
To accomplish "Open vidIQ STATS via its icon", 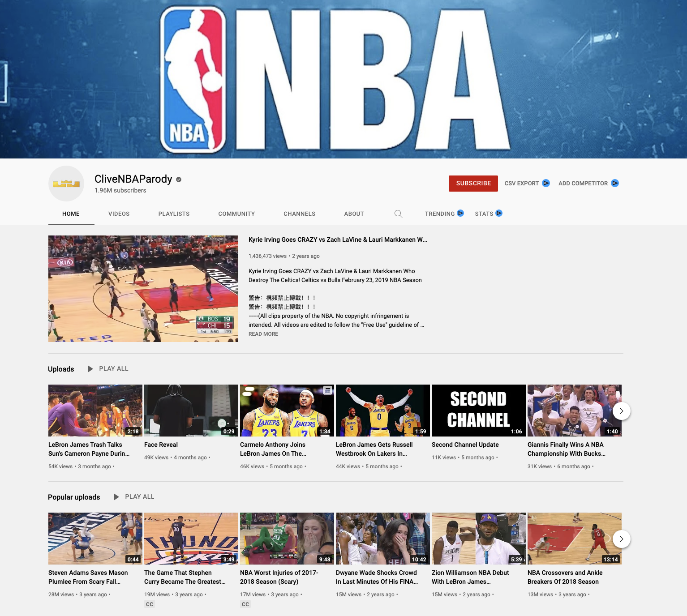I will [x=499, y=214].
